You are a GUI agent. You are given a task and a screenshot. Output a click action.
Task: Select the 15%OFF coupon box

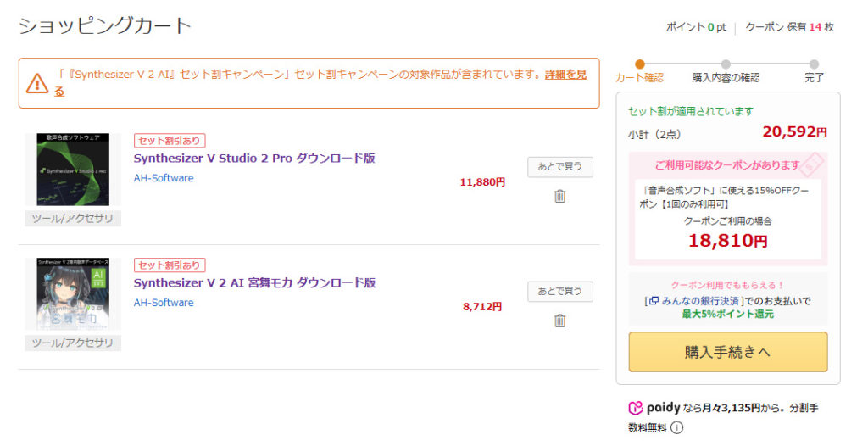coord(727,219)
